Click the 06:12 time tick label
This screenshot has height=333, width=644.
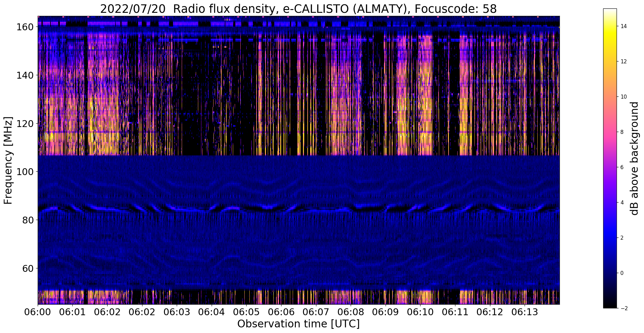click(x=490, y=312)
